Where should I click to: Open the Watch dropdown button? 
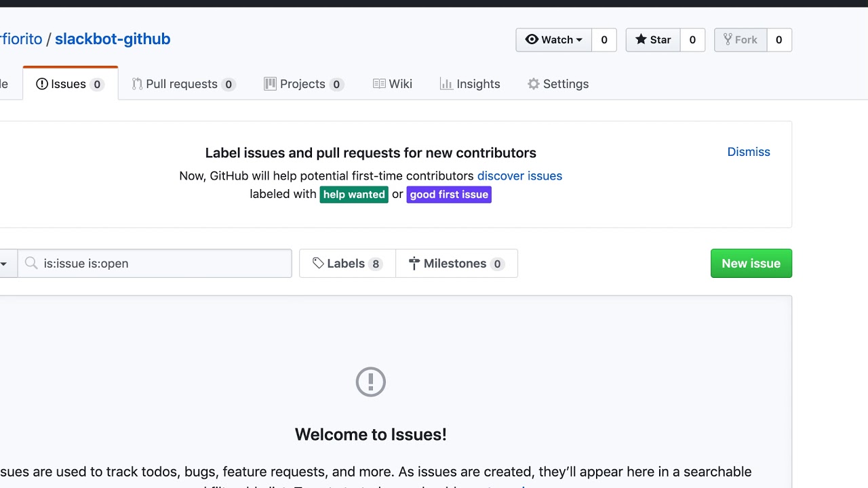554,40
